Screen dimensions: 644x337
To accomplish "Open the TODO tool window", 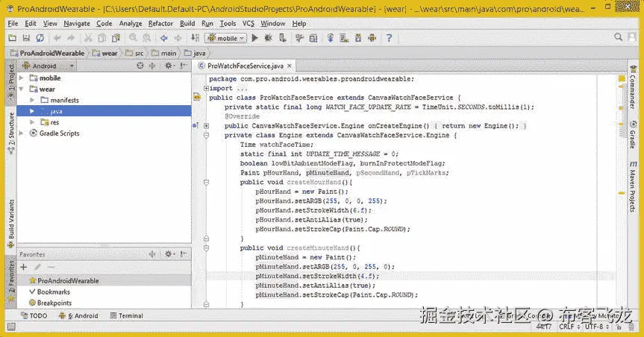I will click(x=34, y=315).
